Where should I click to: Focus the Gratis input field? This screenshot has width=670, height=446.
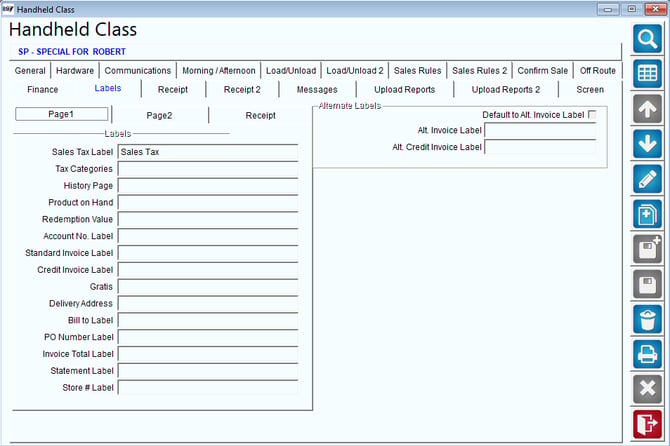click(x=208, y=287)
